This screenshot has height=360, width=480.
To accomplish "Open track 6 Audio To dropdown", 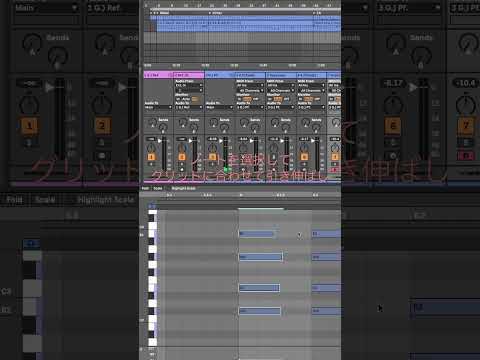I will pyautogui.click(x=311, y=107).
